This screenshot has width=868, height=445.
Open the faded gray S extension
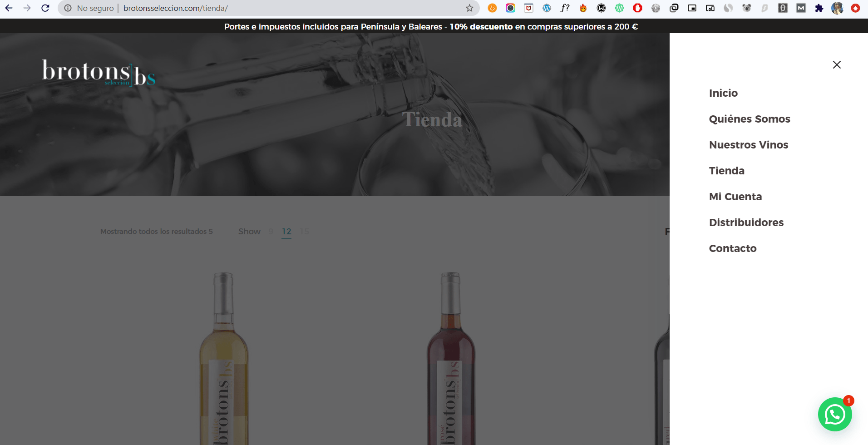coord(764,8)
